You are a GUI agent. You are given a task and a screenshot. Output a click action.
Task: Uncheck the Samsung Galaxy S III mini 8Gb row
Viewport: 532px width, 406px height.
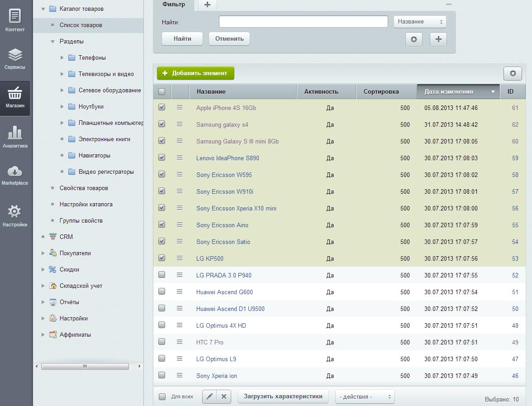tap(162, 140)
